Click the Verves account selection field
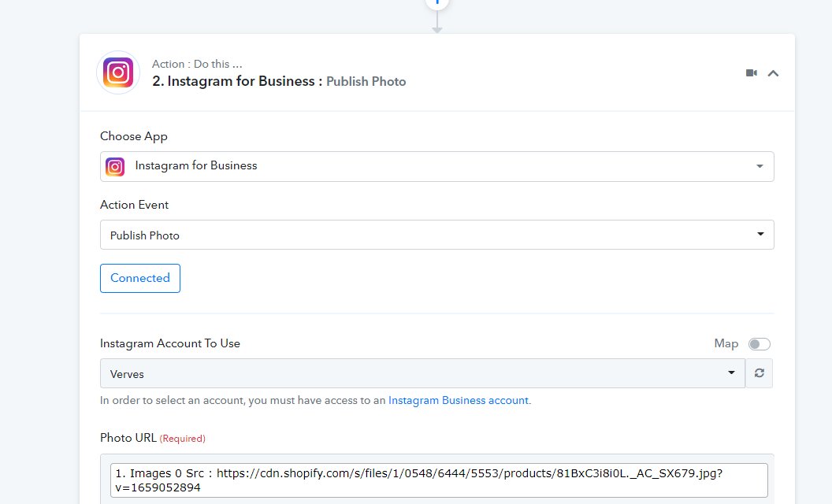832x504 pixels. (422, 373)
